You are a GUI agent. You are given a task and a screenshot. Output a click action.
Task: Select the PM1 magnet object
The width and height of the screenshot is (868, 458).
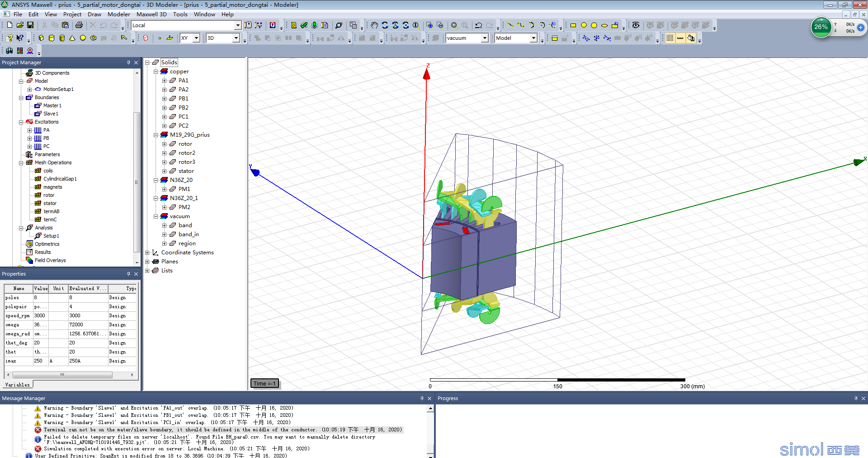click(x=184, y=189)
